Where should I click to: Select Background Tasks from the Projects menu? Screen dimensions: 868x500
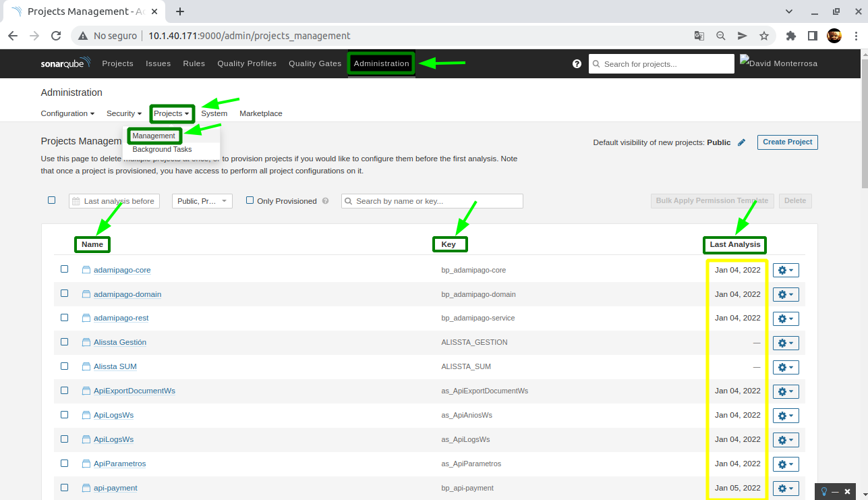(x=162, y=149)
